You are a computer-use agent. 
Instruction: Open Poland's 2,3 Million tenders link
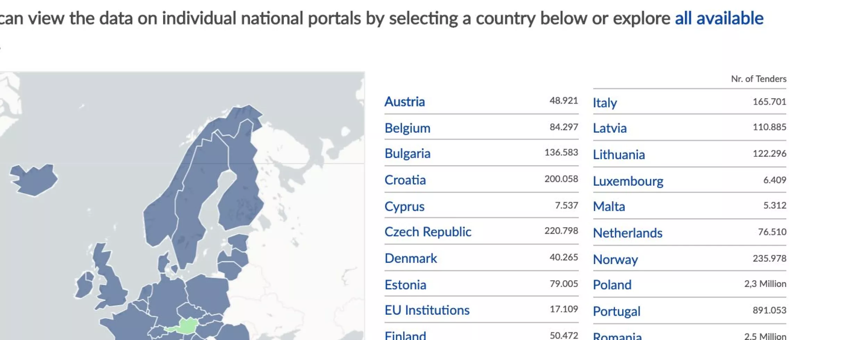[x=612, y=285]
